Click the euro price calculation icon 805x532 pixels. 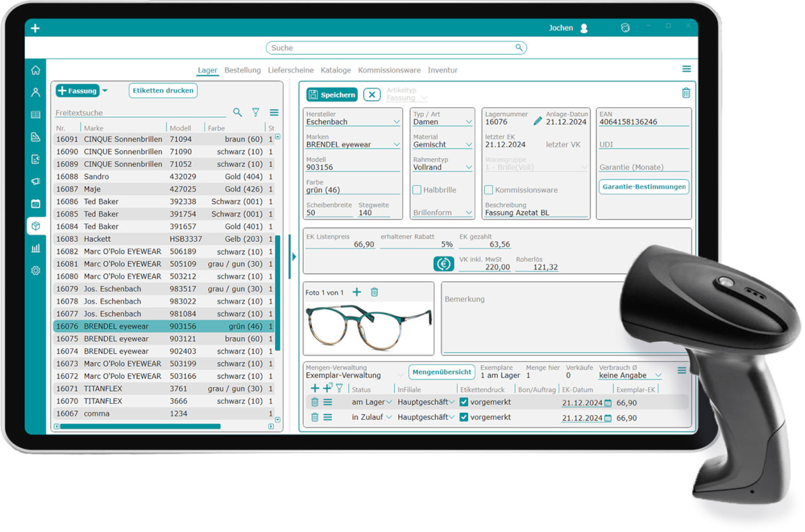[444, 264]
